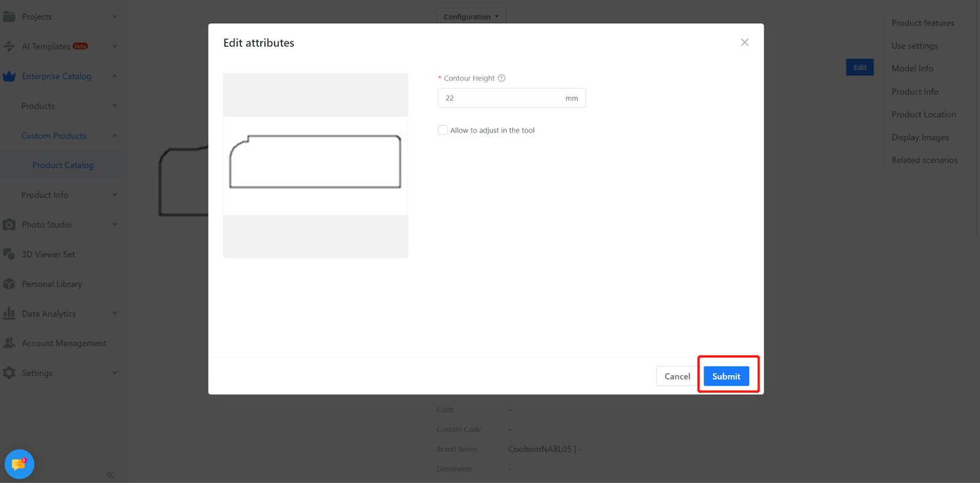Click the page vertical scrollbar

977,116
